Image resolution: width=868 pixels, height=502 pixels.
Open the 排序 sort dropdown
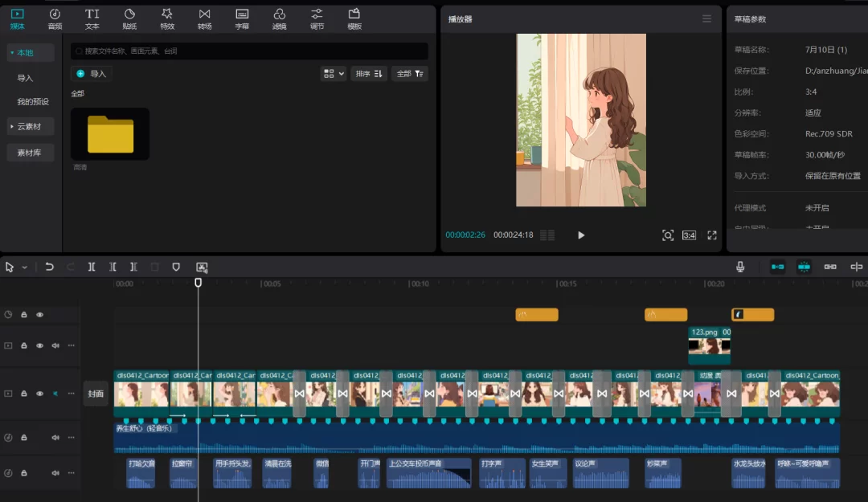[369, 74]
